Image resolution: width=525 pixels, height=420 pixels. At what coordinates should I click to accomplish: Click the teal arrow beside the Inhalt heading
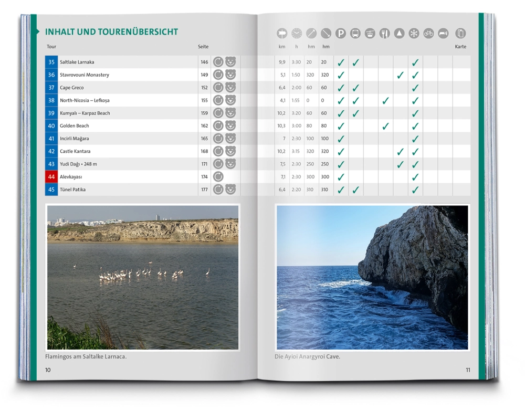click(38, 32)
